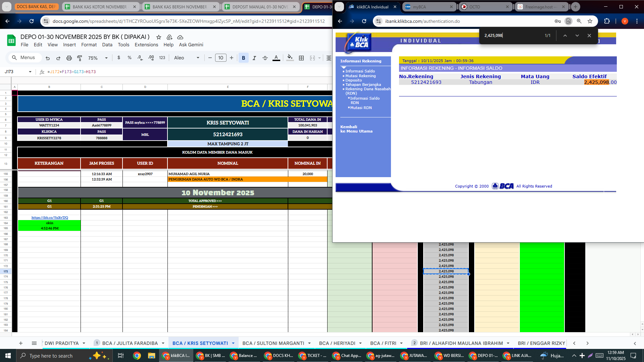Click Informasi Saldo in KlikBCA sidebar
This screenshot has width=644, height=362.
point(360,71)
